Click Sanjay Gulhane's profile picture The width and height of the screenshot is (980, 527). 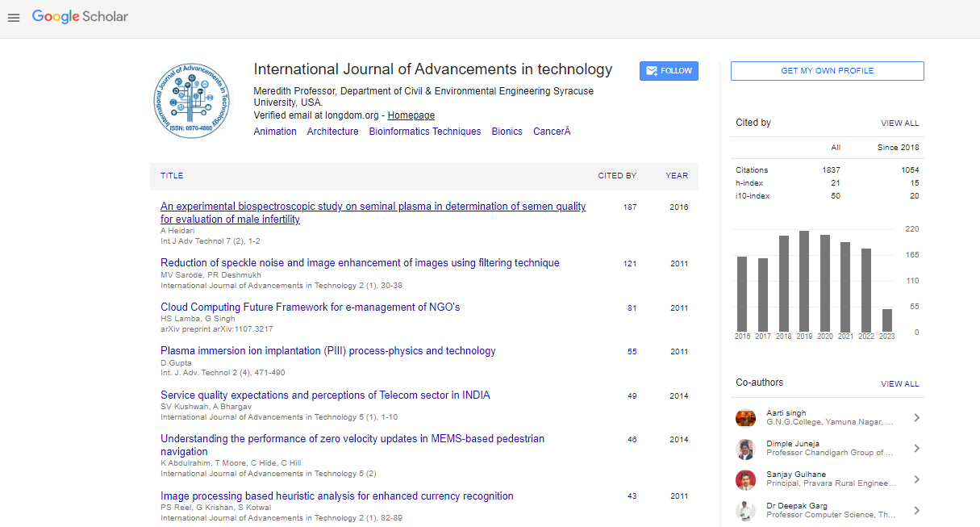coord(745,479)
